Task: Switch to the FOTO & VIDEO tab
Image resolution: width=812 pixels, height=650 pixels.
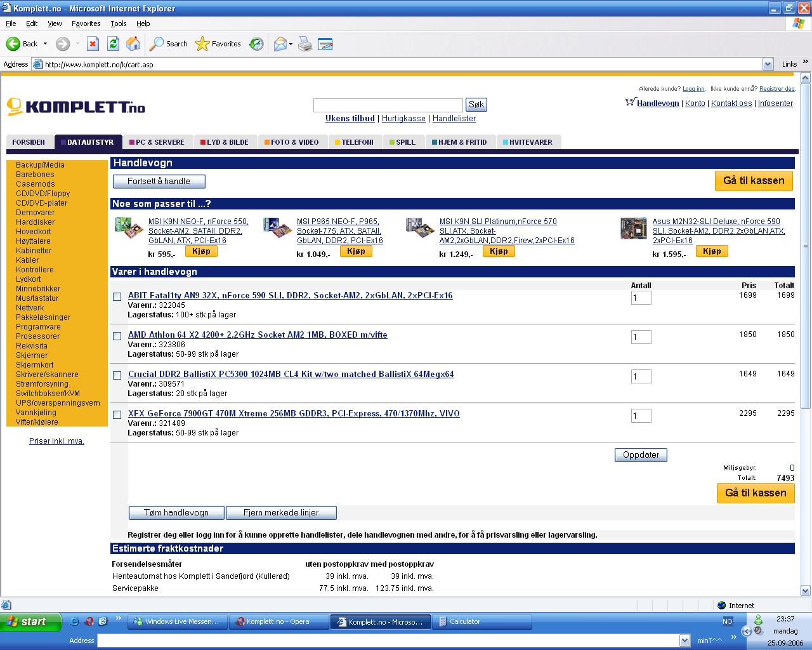Action: coord(291,142)
